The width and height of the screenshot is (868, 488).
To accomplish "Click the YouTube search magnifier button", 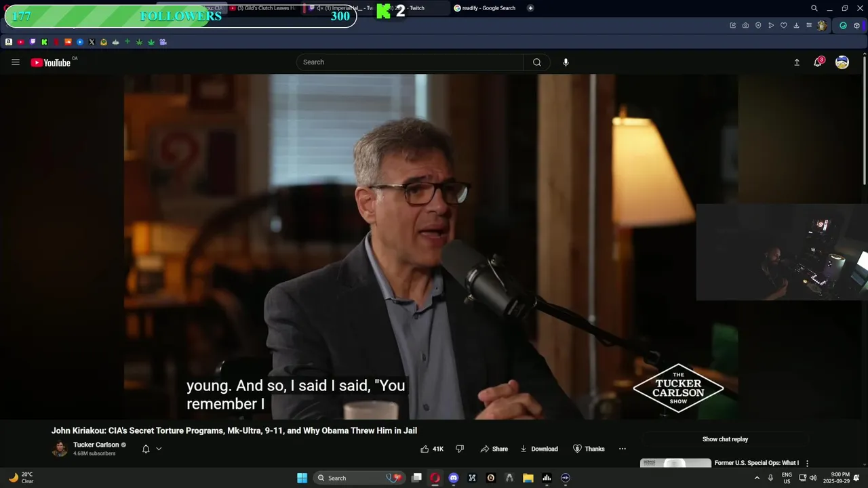I will [537, 62].
